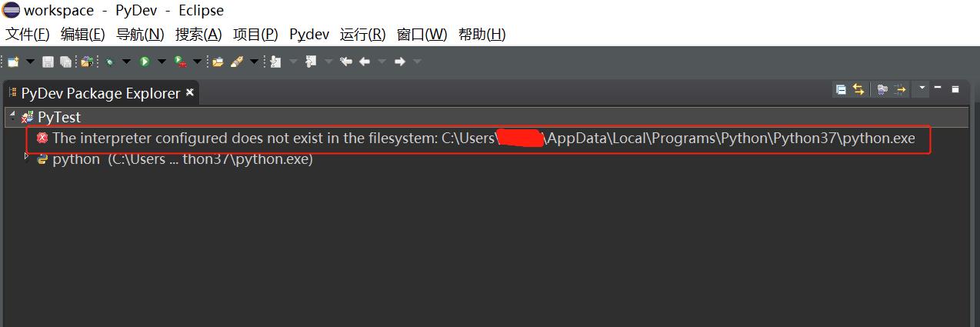Click the Save icon in toolbar
This screenshot has height=327, width=980.
point(48,62)
